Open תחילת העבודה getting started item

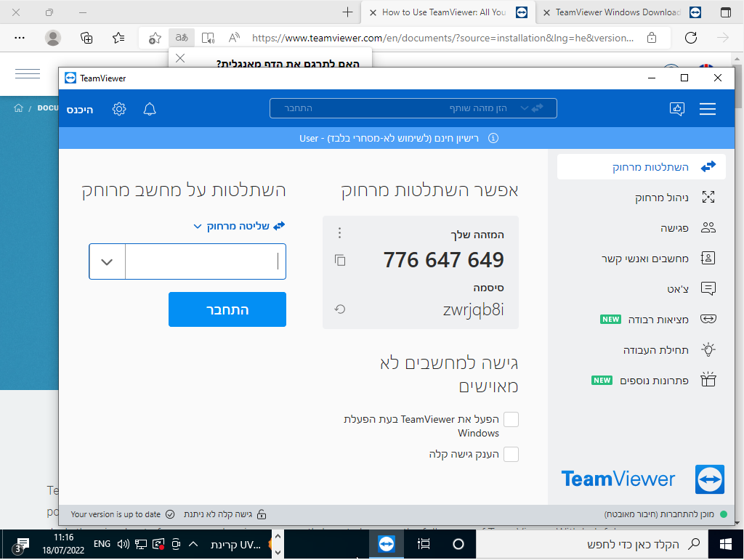(642, 350)
